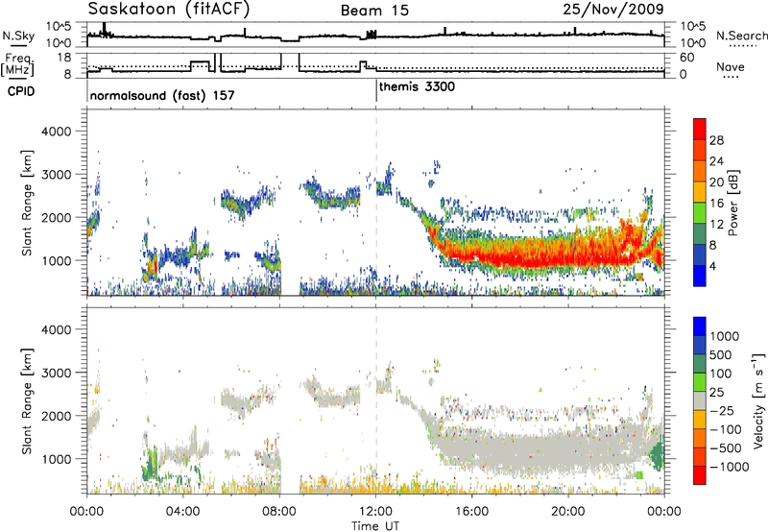Click the gray segment of Velocity colorbar
Viewport: 768px width, 532px height.
tap(700, 401)
